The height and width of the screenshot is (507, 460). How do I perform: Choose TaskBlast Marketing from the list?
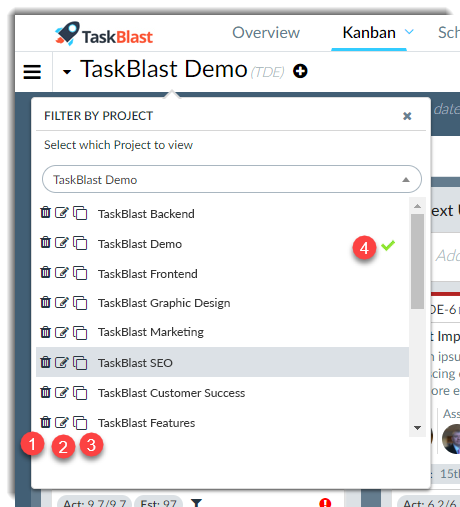pyautogui.click(x=150, y=332)
